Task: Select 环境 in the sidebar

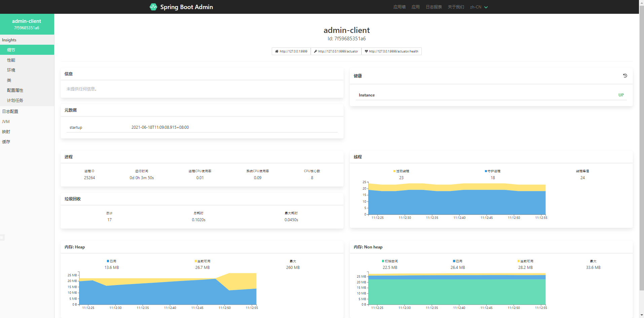Action: tap(27, 70)
